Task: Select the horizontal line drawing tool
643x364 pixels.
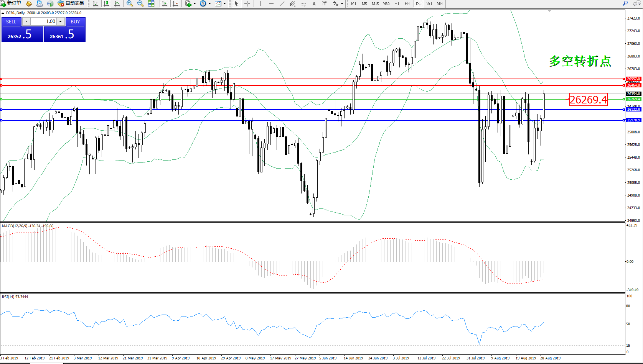Action: (271, 3)
